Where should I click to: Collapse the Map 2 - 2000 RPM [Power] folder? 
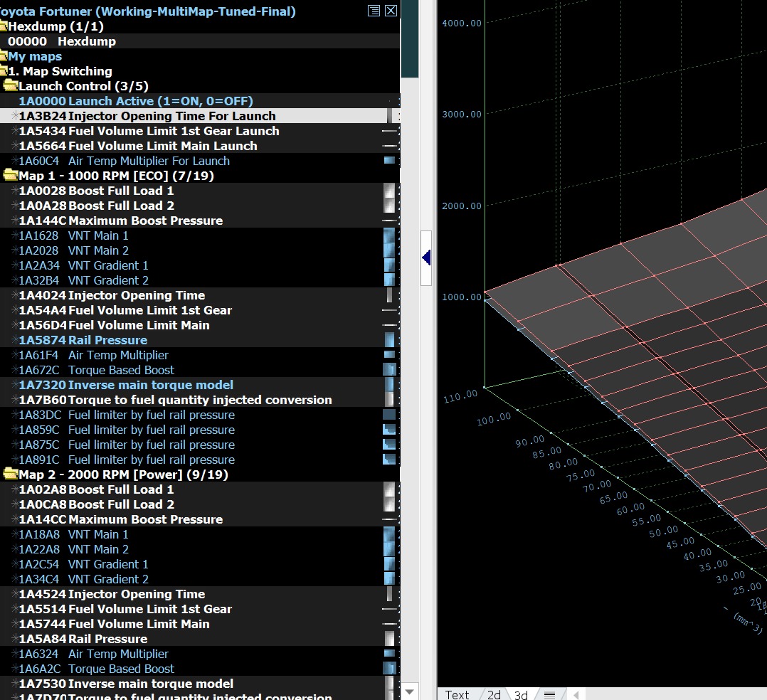[11, 474]
